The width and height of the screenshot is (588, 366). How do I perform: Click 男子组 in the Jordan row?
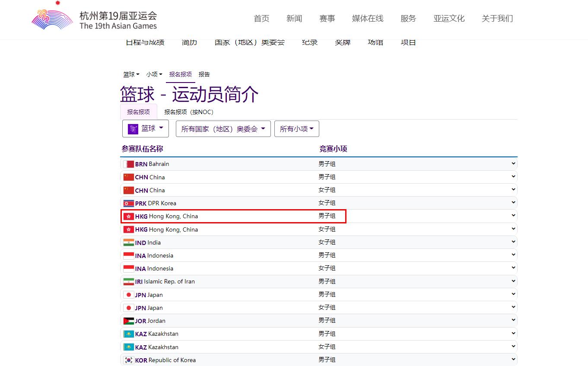(327, 320)
